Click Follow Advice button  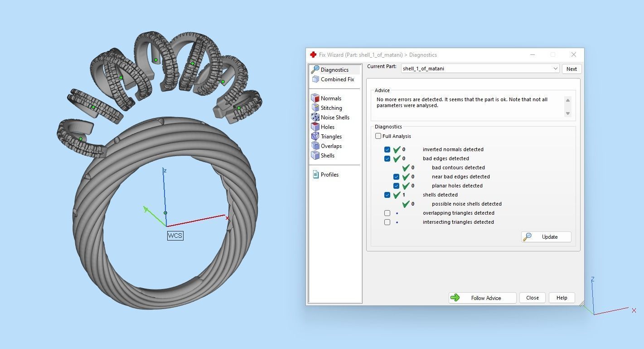click(482, 298)
